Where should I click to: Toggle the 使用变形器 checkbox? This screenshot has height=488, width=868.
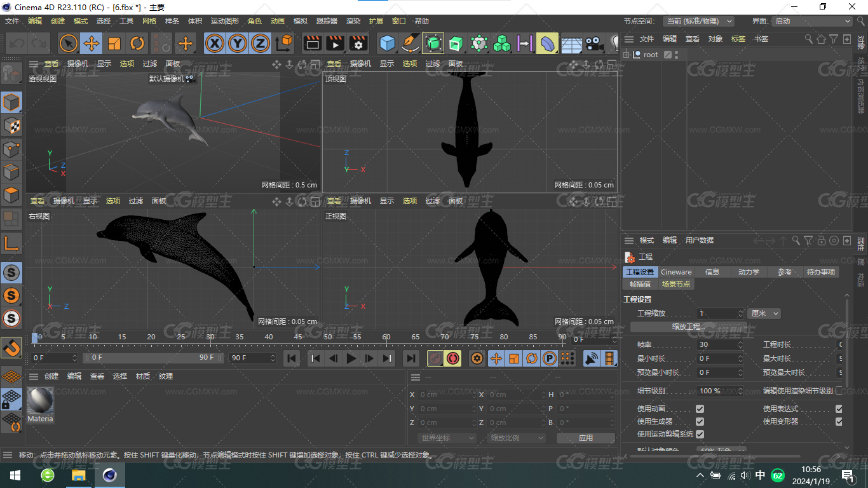tap(839, 421)
